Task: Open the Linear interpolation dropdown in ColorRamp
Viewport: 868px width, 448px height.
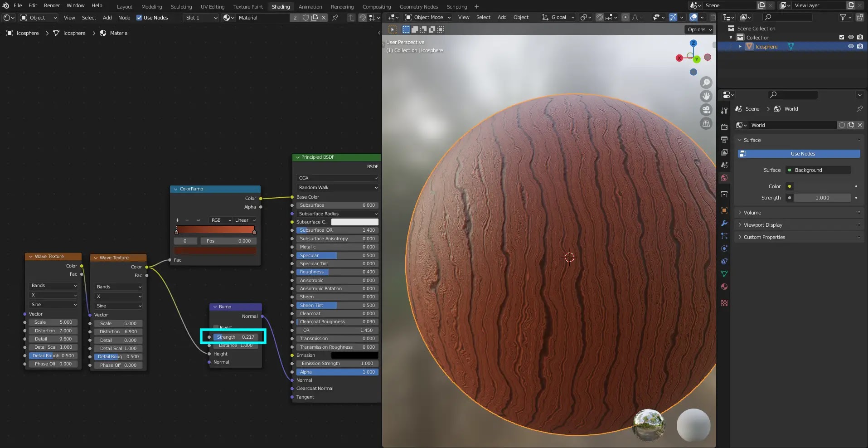Action: coord(245,220)
